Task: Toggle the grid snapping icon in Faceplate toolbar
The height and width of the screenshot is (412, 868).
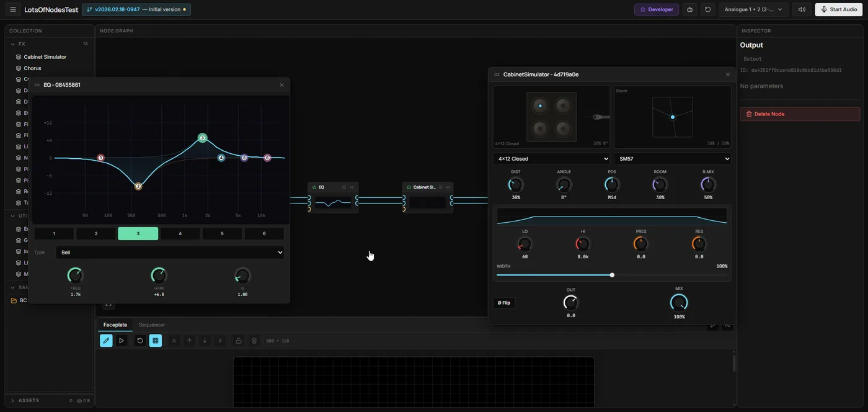Action: (x=154, y=340)
